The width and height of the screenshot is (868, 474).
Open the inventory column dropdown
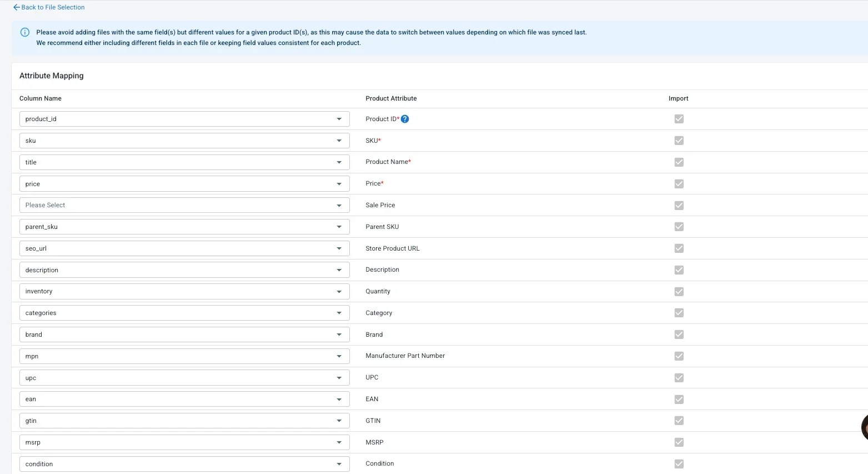pos(184,291)
